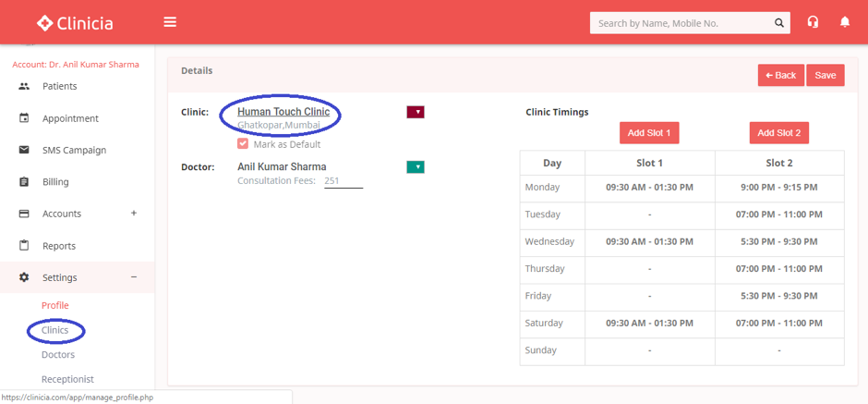Click the hamburger menu icon
868x404 pixels.
170,22
